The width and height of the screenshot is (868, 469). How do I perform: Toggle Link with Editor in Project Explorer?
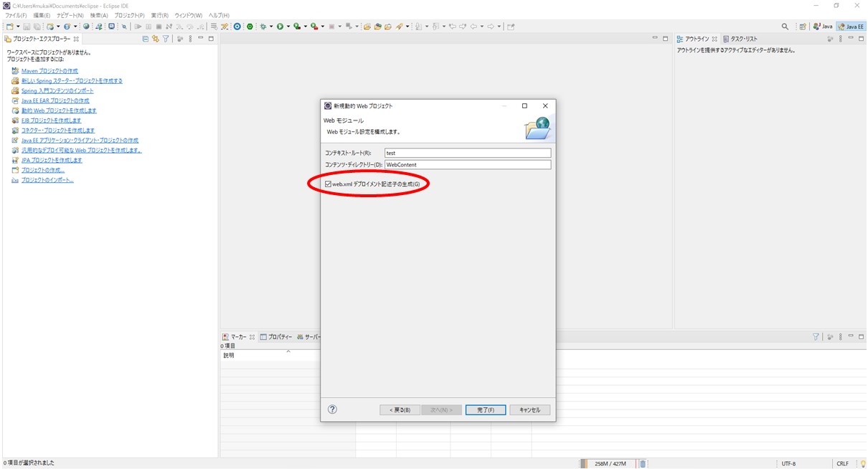tap(156, 39)
